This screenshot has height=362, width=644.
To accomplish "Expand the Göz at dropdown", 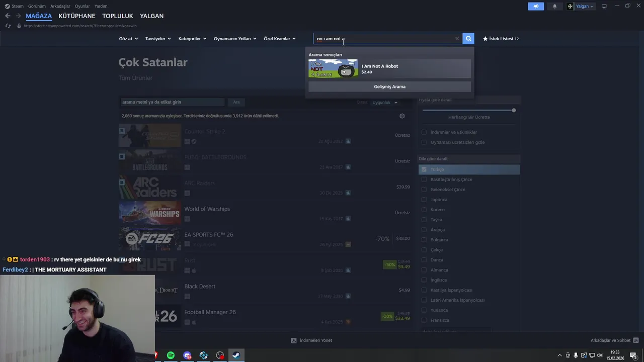I will (x=128, y=39).
